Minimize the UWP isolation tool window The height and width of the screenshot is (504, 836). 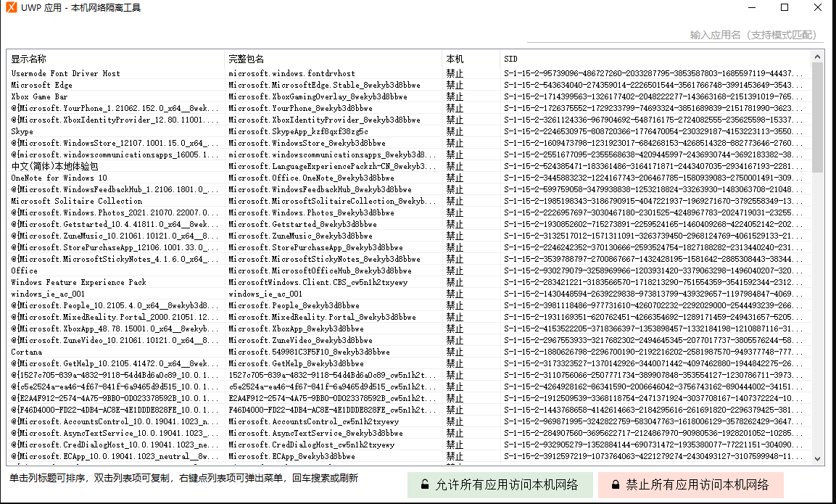click(x=752, y=7)
